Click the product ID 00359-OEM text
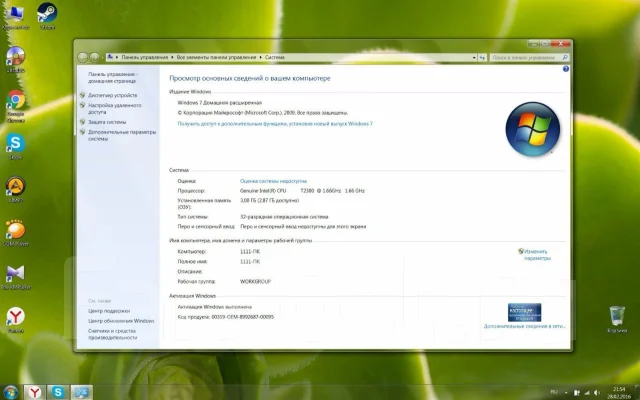640x400 pixels. (x=242, y=317)
